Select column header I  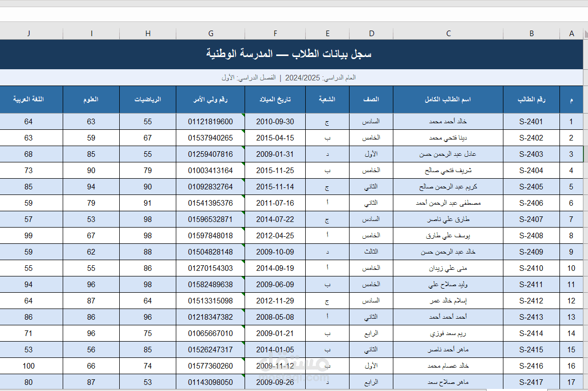point(92,33)
